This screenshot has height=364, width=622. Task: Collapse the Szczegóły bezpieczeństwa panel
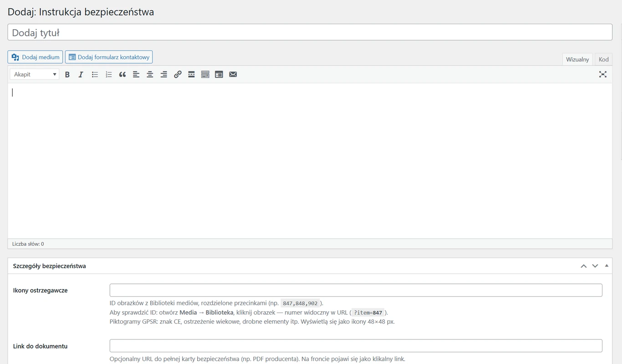point(607,266)
